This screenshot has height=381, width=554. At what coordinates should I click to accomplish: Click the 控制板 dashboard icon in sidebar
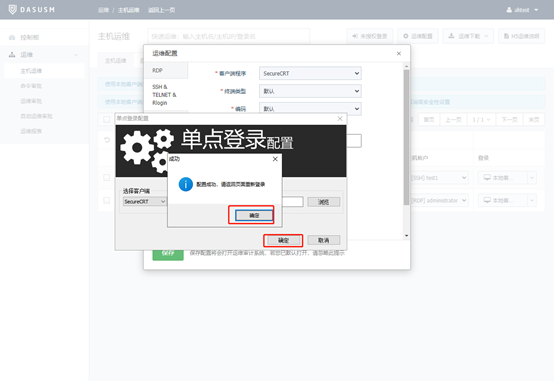(x=12, y=37)
